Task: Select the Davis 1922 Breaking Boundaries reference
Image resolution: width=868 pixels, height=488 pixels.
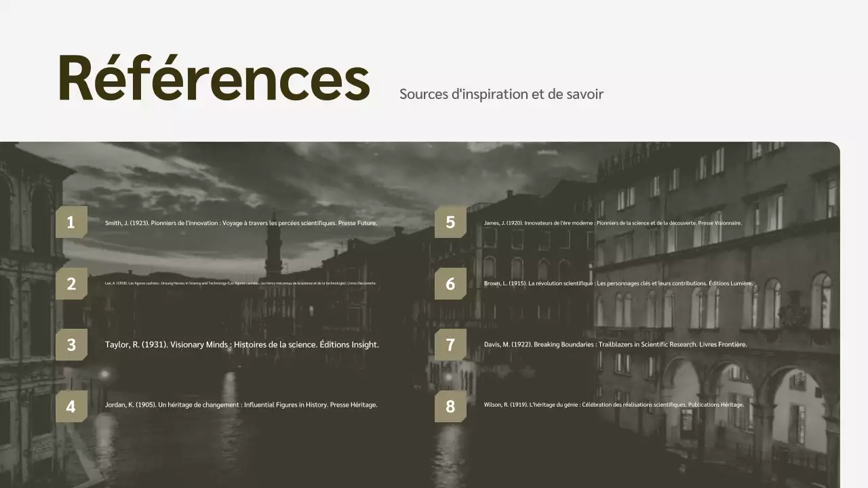Action: coord(615,344)
